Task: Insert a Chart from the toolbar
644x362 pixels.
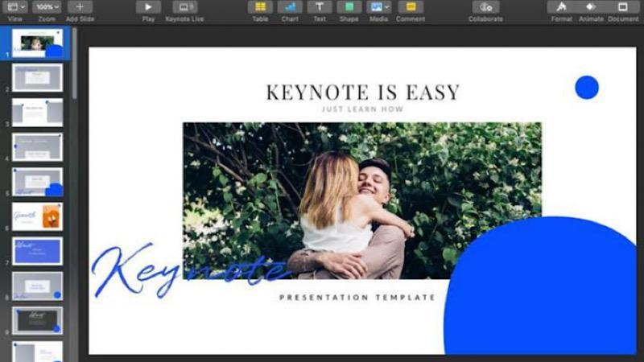Action: pyautogui.click(x=290, y=7)
